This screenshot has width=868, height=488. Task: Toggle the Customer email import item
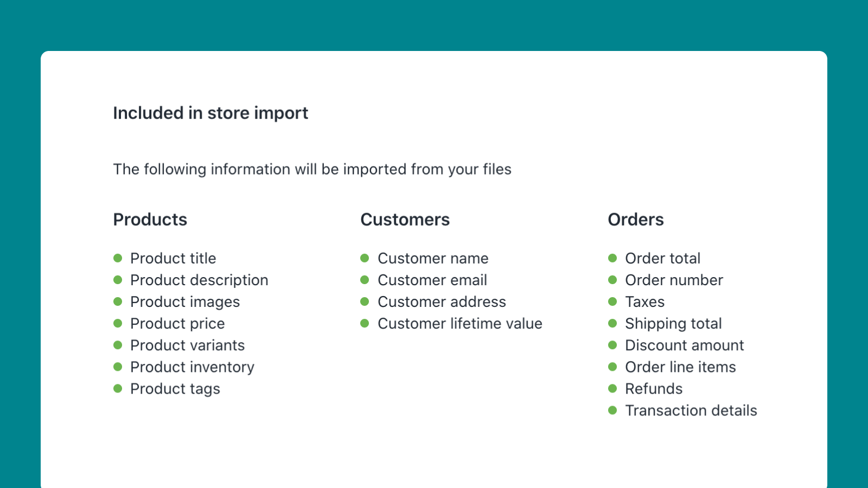click(x=432, y=280)
